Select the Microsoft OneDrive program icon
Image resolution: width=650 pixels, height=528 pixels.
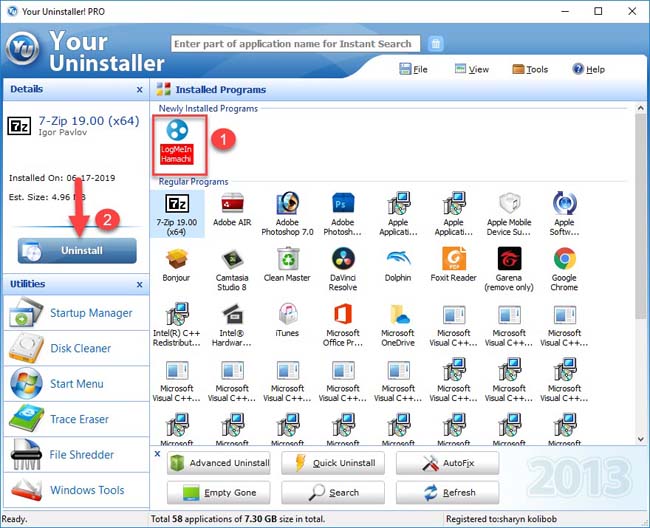point(398,325)
